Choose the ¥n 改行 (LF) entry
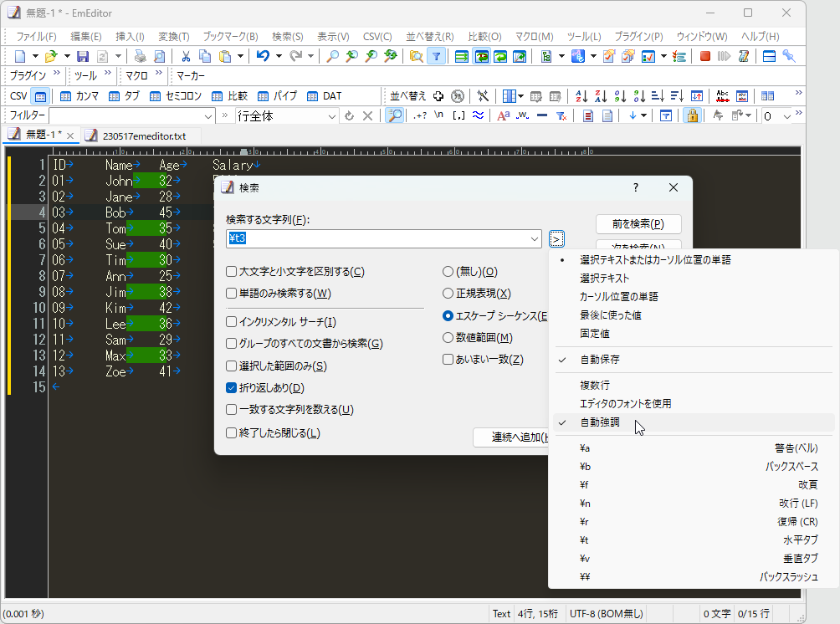Screen dimensions: 840x624 point(694,504)
